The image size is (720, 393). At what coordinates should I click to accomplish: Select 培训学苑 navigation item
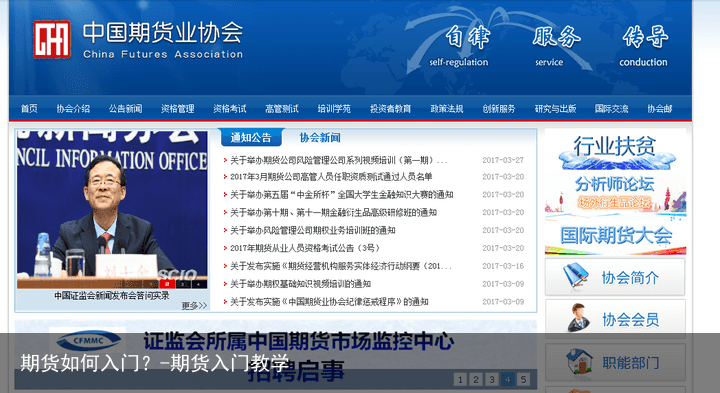[334, 109]
